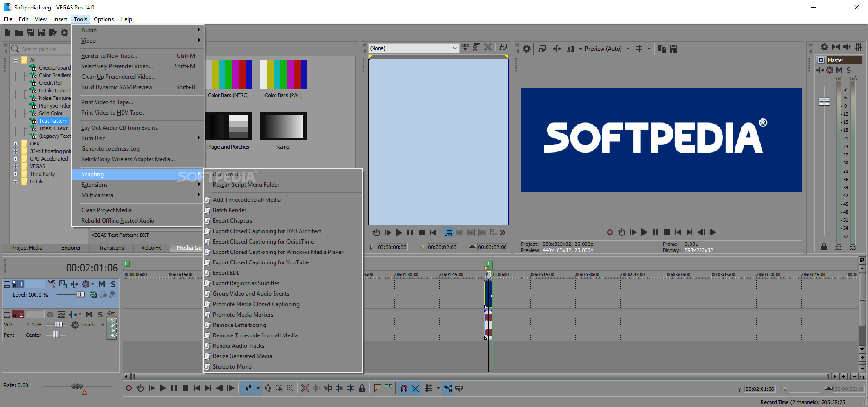Image resolution: width=868 pixels, height=407 pixels.
Task: Click Preview on External Monitor icon
Action: tap(542, 48)
